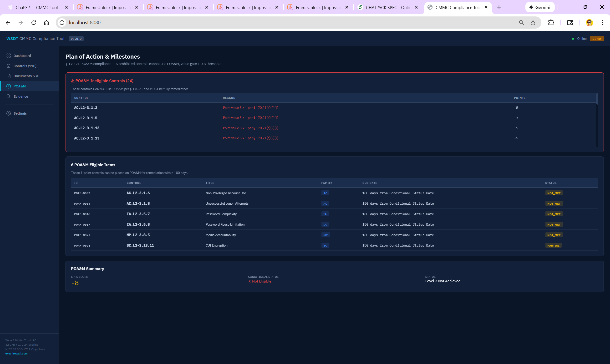
Task: Click the Controls clipboard icon in sidebar
Action: click(9, 66)
